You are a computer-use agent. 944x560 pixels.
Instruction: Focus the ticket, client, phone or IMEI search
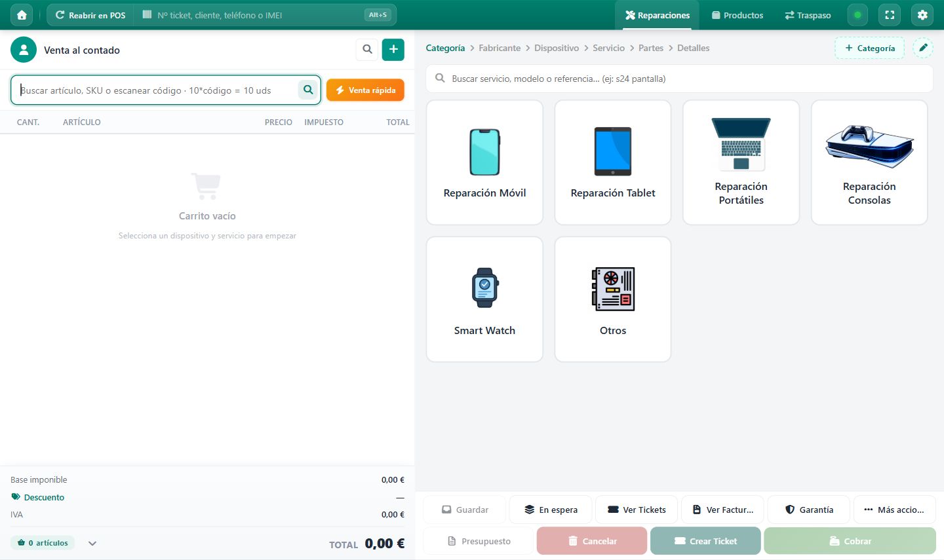pyautogui.click(x=265, y=15)
